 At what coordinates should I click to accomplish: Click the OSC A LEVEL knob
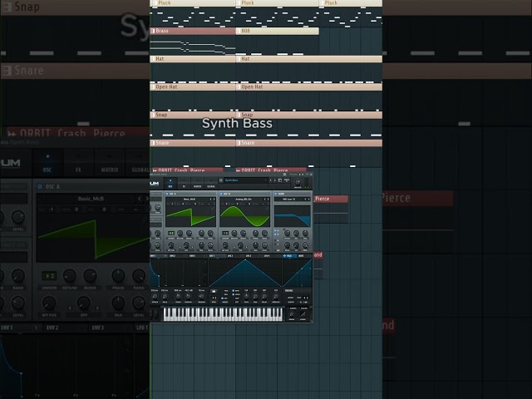(210, 244)
